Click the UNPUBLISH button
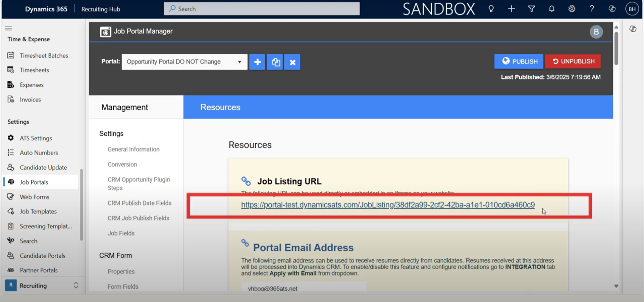644x302 pixels. pos(573,61)
